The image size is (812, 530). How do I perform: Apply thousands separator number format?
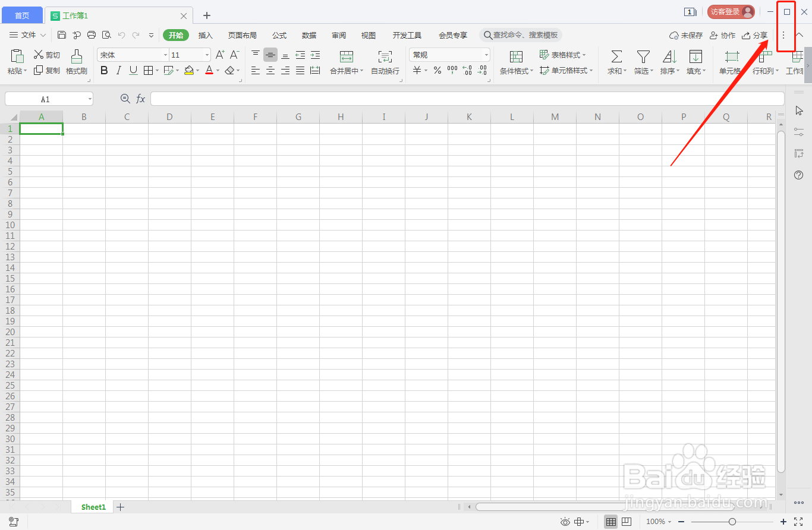[452, 71]
